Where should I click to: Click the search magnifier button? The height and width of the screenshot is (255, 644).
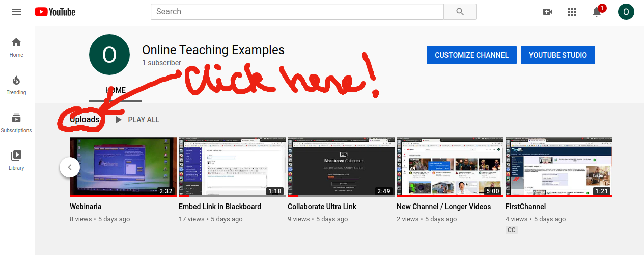[x=460, y=12]
